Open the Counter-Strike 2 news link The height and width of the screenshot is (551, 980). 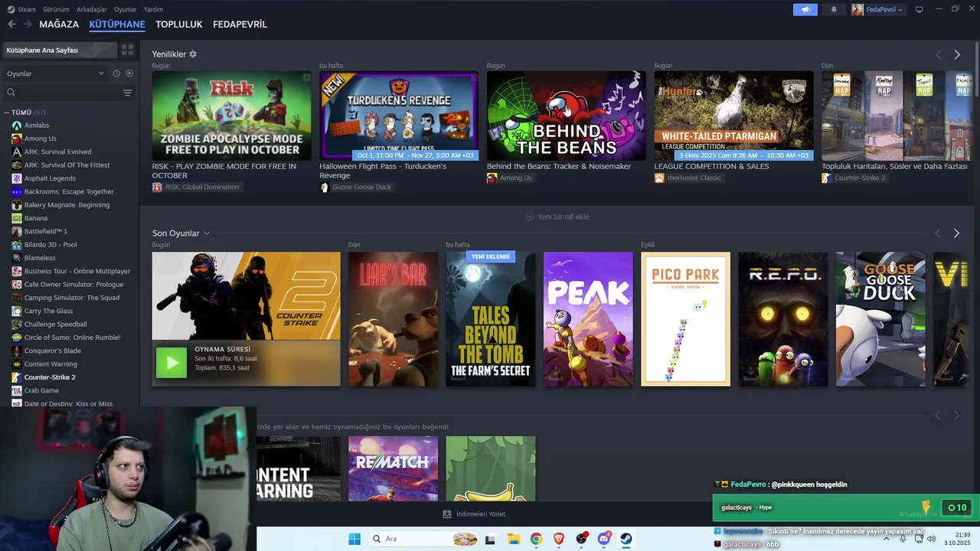pyautogui.click(x=853, y=178)
